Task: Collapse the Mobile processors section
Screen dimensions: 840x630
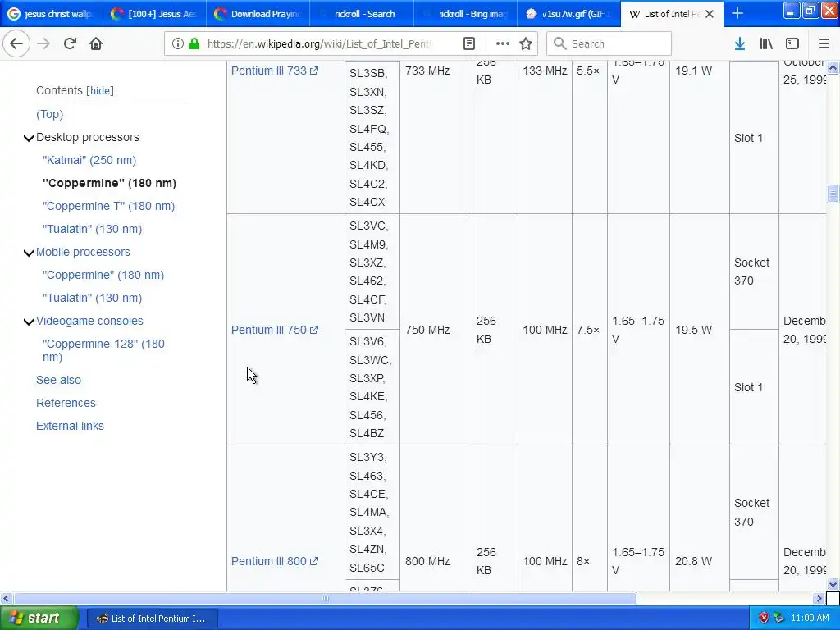Action: tap(29, 253)
